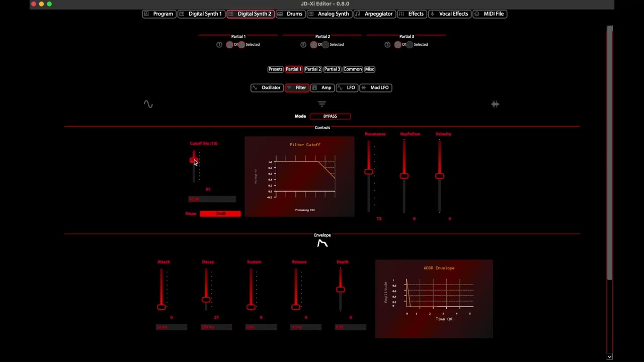
Task: Click the filter icon above Mode
Action: [322, 104]
